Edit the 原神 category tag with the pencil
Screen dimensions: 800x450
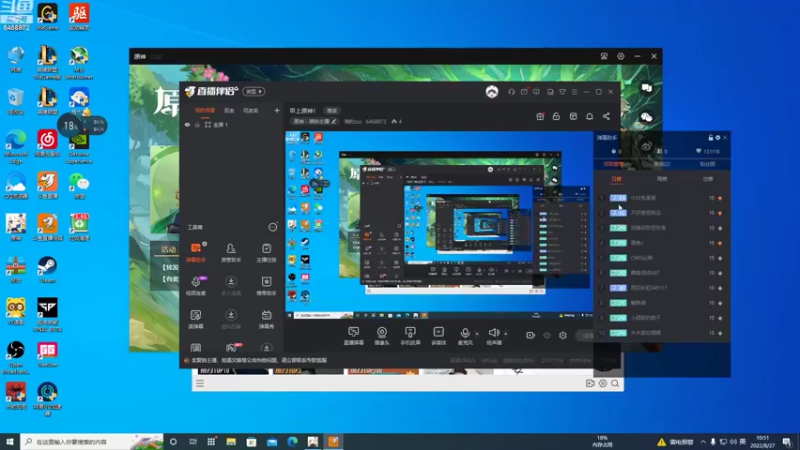(x=334, y=121)
